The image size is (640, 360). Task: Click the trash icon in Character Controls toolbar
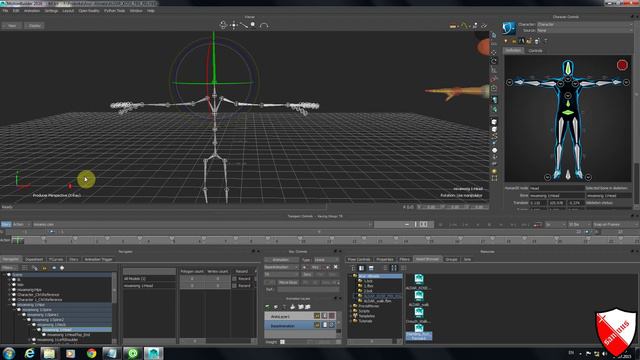click(537, 41)
